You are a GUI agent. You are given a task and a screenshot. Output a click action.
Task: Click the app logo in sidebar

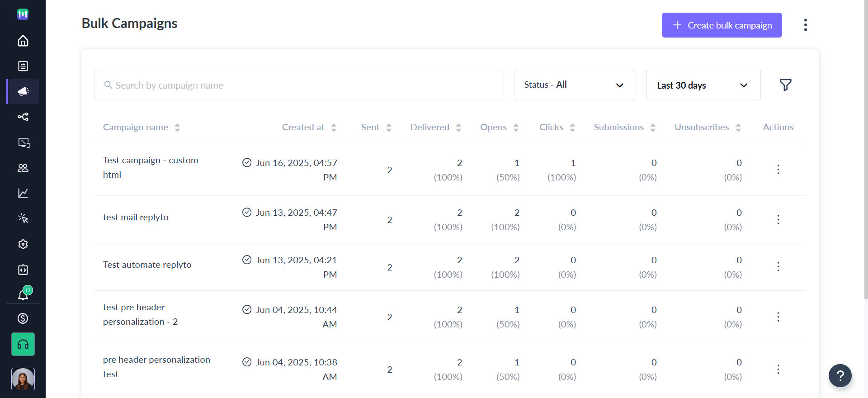point(23,14)
